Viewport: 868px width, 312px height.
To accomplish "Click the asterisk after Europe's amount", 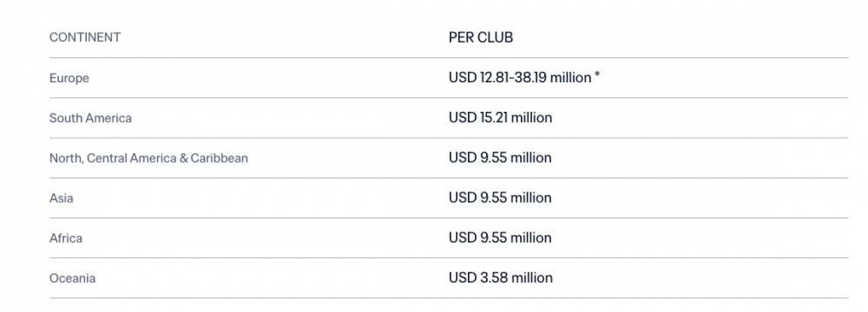I will point(597,77).
